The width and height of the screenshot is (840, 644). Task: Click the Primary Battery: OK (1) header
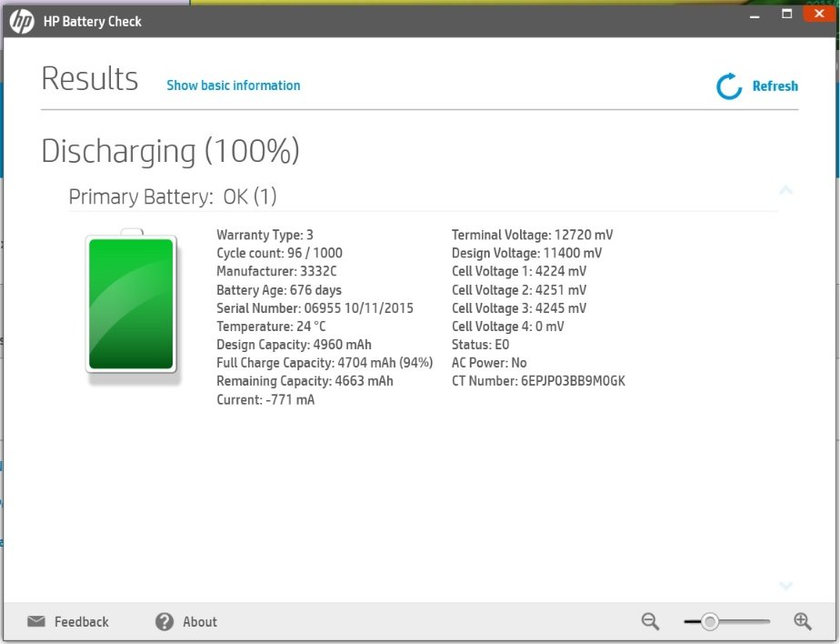pos(173,196)
